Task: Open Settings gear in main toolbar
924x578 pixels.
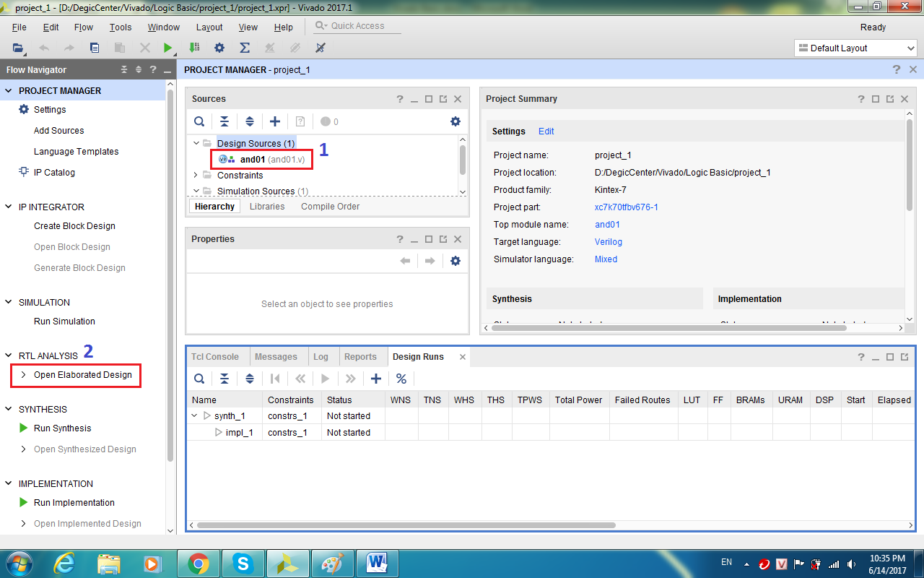Action: tap(219, 48)
